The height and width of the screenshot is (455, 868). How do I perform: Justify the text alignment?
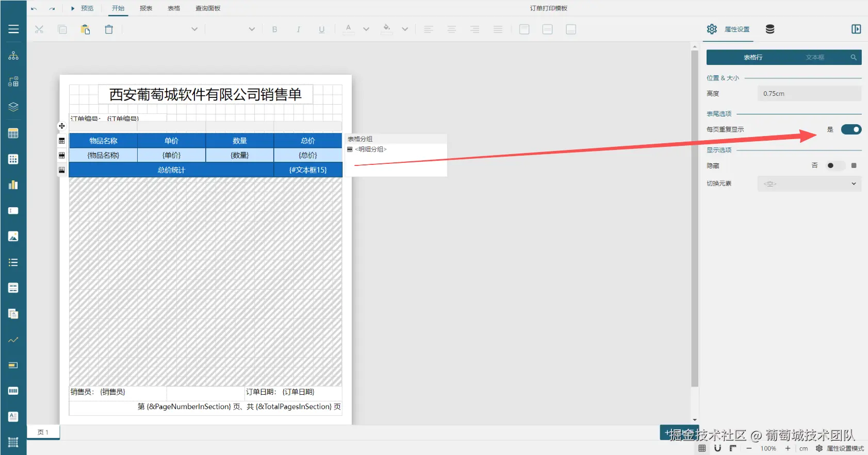498,29
